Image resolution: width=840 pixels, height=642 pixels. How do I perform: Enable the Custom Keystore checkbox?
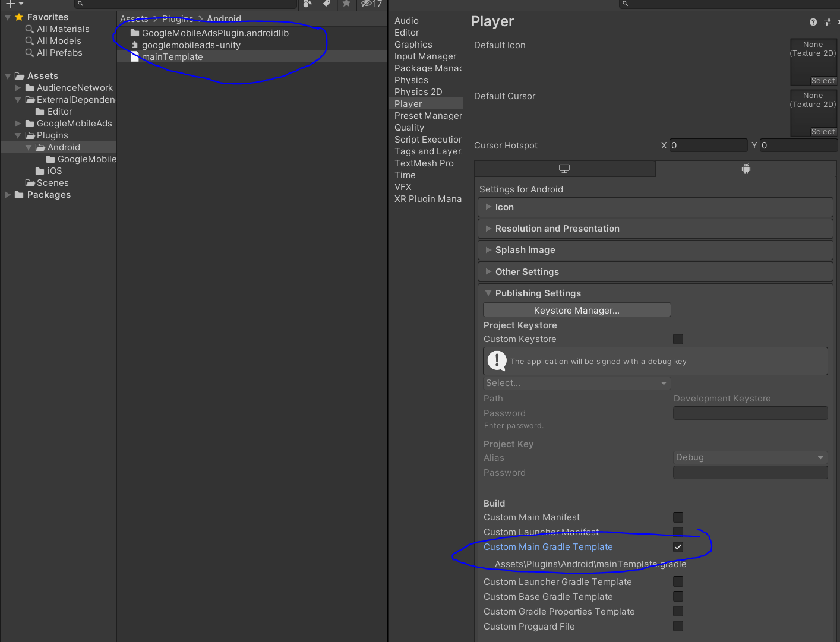(678, 339)
